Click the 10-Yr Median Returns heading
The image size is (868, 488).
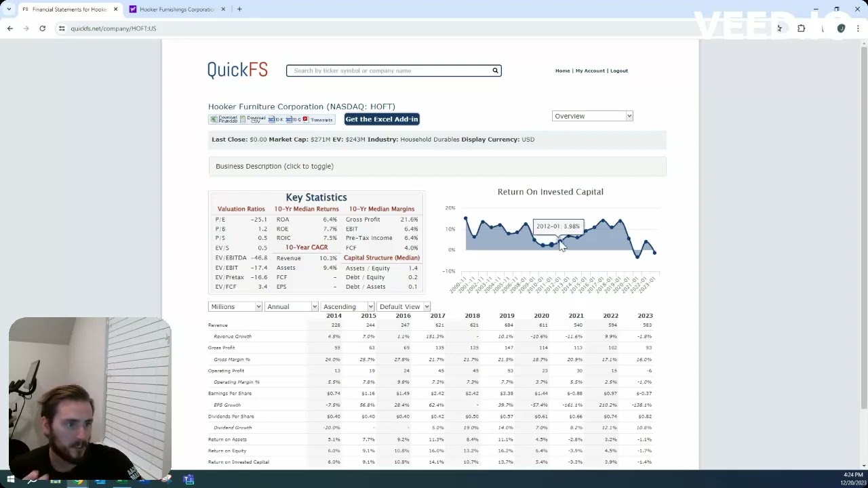point(307,209)
